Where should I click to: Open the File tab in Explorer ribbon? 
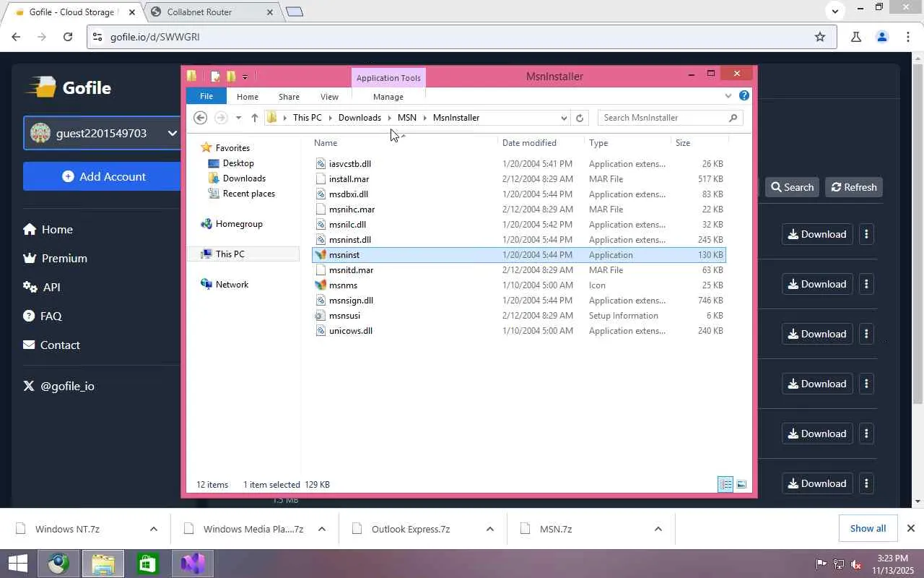click(x=206, y=96)
